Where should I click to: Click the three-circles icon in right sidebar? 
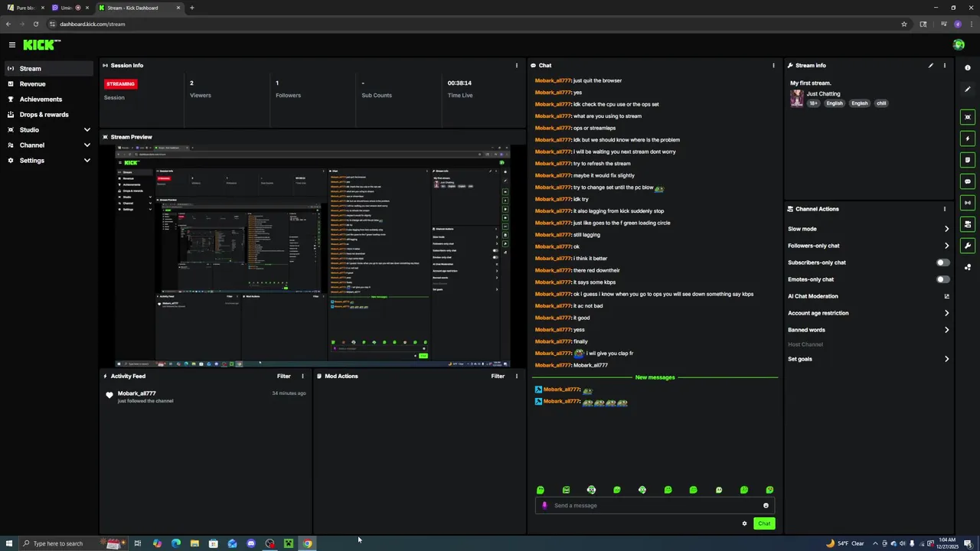tap(968, 267)
